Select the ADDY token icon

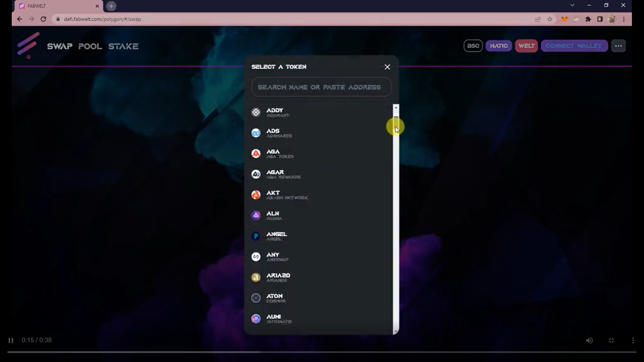pyautogui.click(x=256, y=112)
